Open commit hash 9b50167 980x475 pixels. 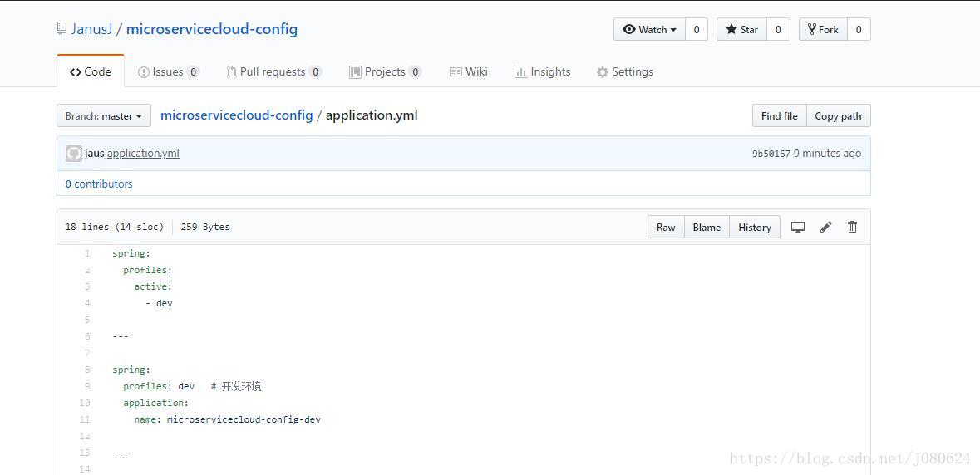point(771,154)
